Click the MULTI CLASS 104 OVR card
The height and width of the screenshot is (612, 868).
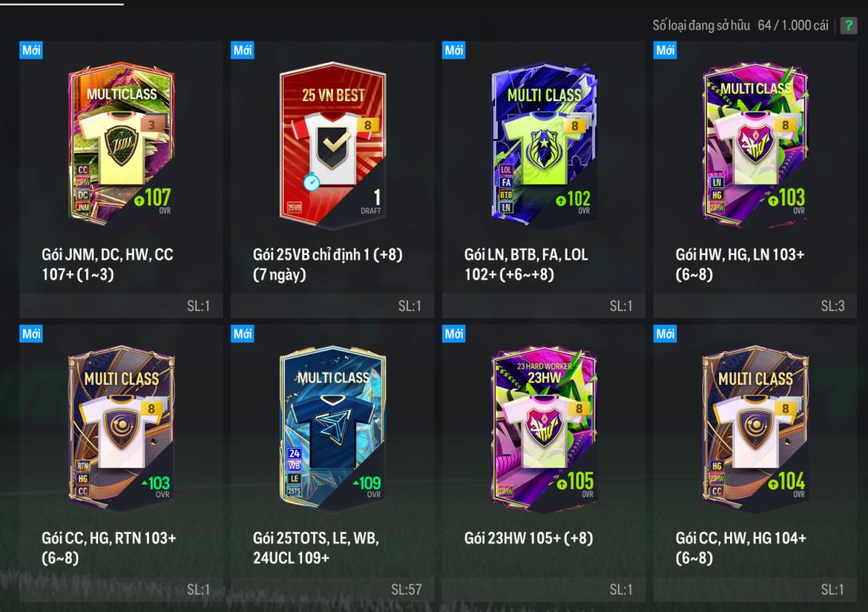(755, 429)
